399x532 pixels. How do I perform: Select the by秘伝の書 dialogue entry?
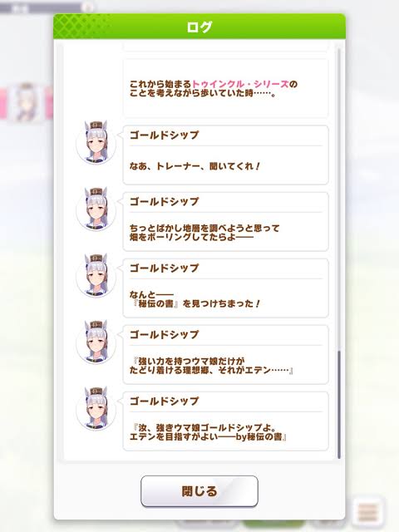coord(225,421)
